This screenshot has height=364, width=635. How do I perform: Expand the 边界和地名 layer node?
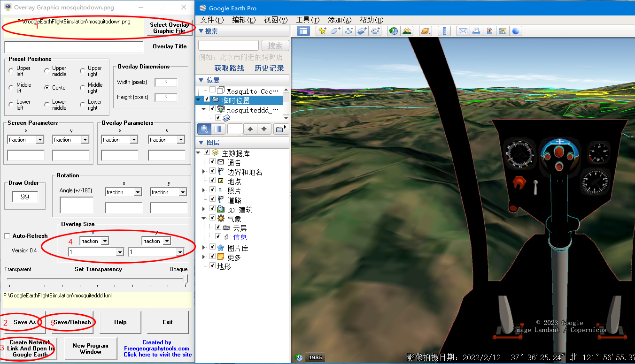coord(204,172)
